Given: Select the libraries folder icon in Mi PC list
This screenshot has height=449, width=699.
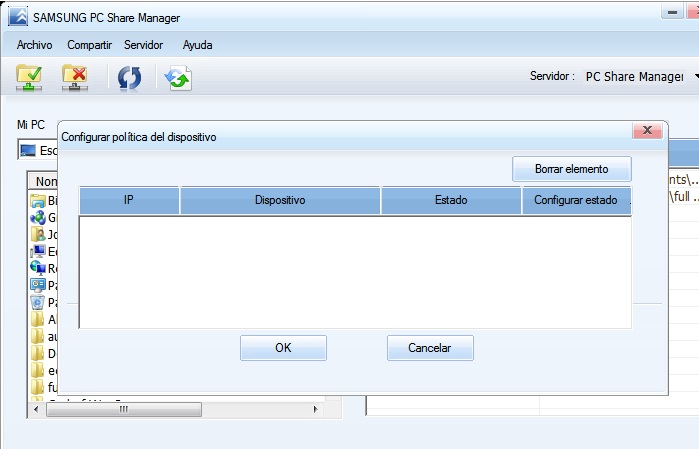Looking at the screenshot, I should click(x=38, y=201).
